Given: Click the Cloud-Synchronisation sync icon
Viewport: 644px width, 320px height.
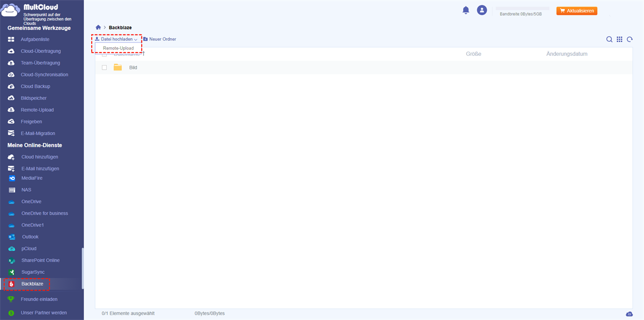Looking at the screenshot, I should [x=11, y=75].
